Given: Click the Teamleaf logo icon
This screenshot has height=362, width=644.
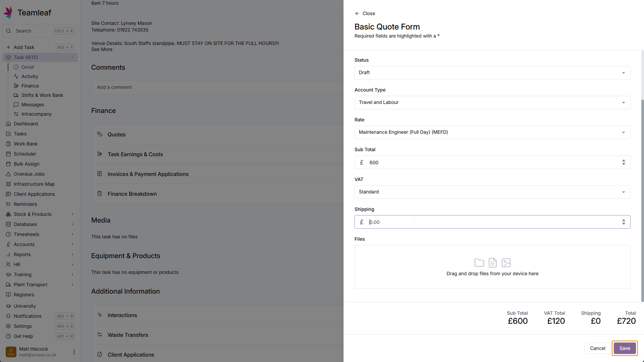Looking at the screenshot, I should pyautogui.click(x=8, y=12).
